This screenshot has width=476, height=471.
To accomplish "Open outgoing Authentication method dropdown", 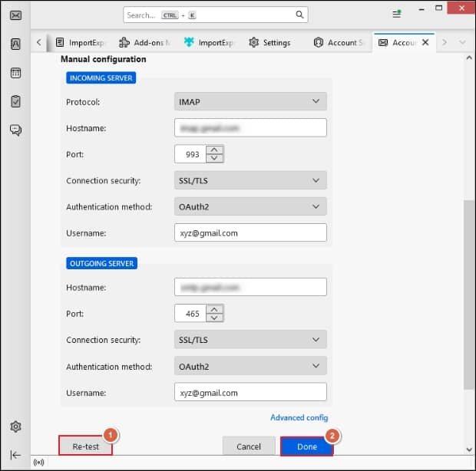I will [x=250, y=366].
